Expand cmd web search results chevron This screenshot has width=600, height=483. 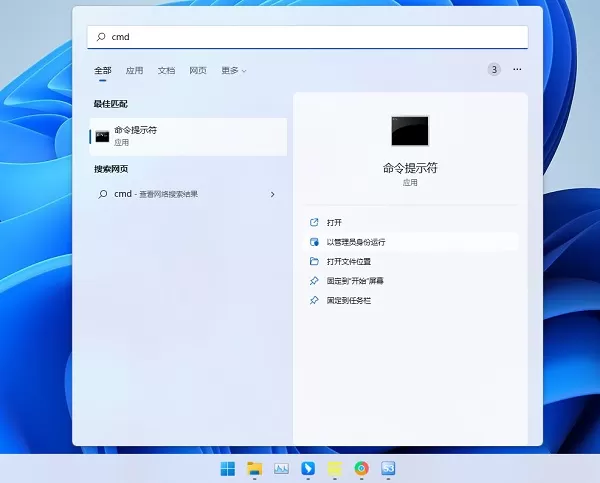272,194
